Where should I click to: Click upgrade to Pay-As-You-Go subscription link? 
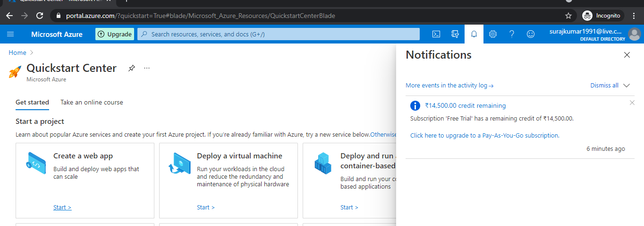point(484,135)
